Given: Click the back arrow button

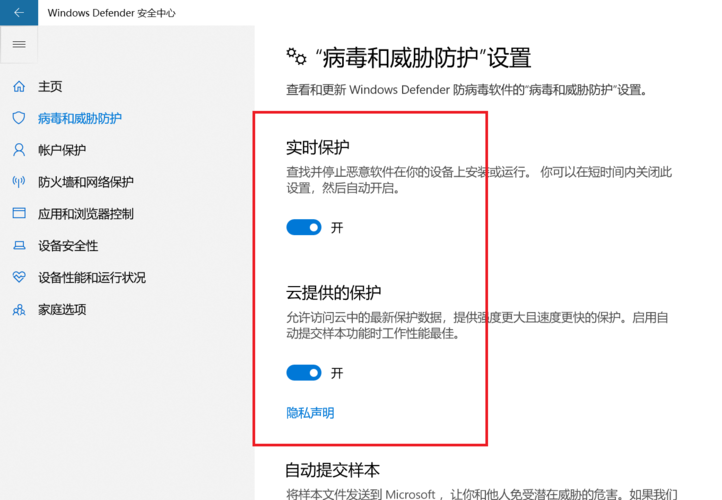Looking at the screenshot, I should pos(19,12).
